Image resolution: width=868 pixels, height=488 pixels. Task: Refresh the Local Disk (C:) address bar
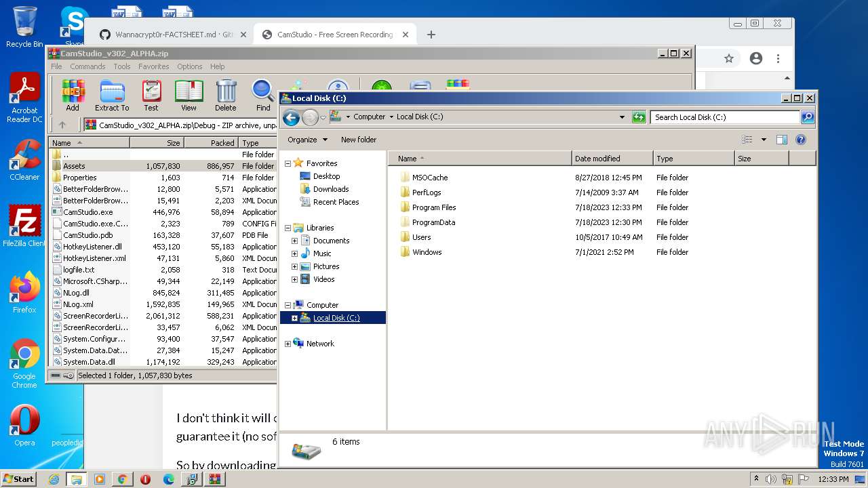pos(639,117)
